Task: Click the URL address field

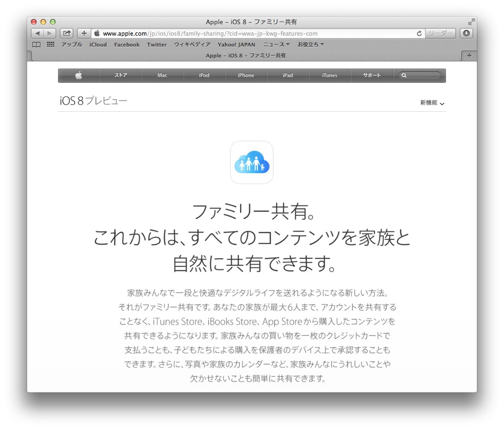Action: (x=257, y=33)
